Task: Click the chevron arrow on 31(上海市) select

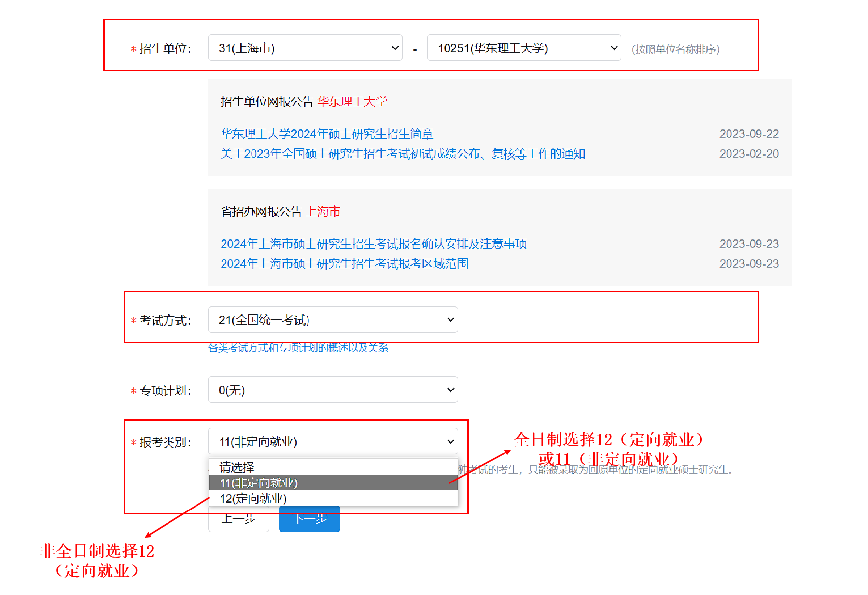Action: (395, 48)
